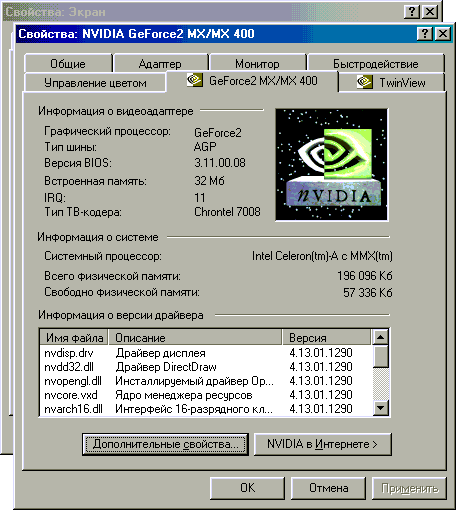Click the driver list scrollbar thumb

(380, 356)
